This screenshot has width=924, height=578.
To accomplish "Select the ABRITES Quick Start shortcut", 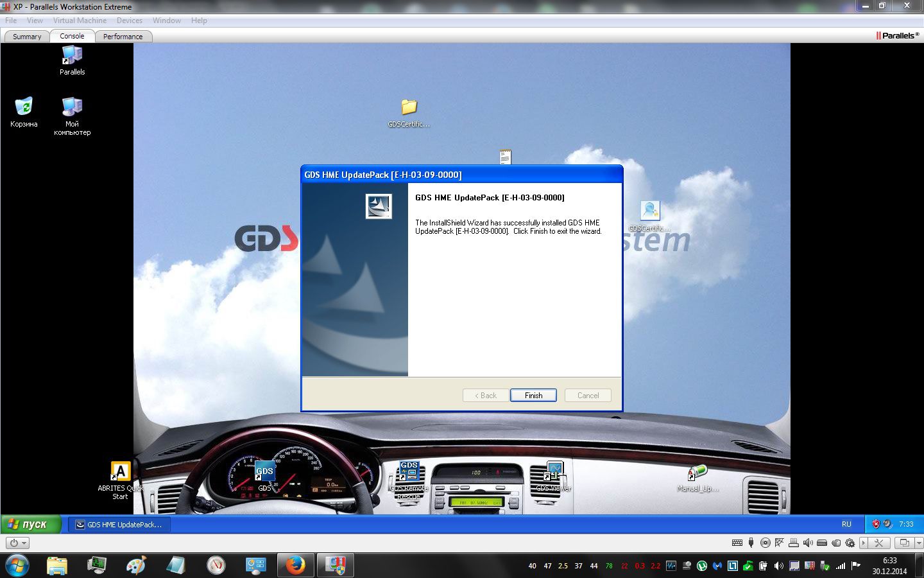I will pos(120,480).
